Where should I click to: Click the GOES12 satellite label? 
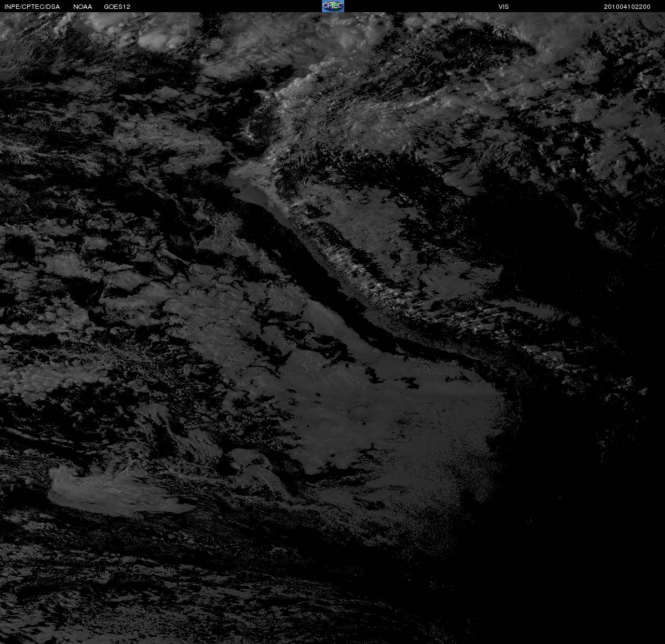click(117, 7)
